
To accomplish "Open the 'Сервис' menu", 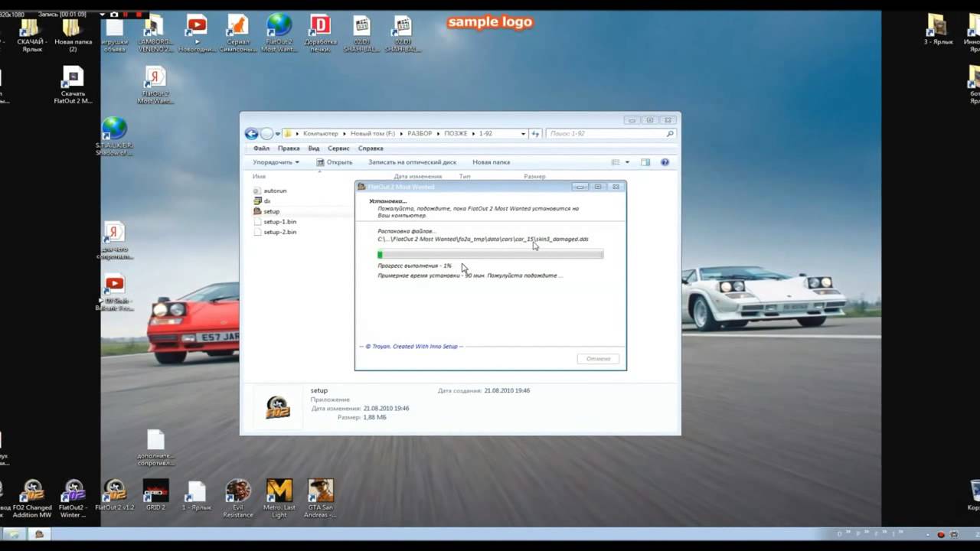I will (338, 148).
